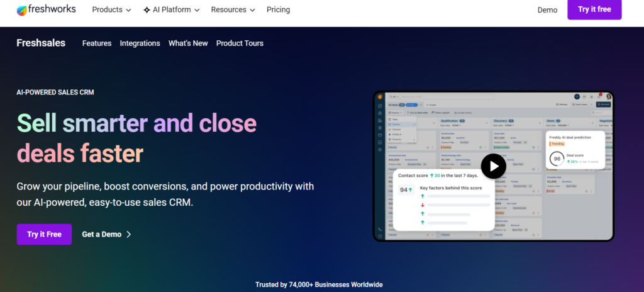Click the deal score 96 circle
644x292 pixels.
tap(557, 159)
